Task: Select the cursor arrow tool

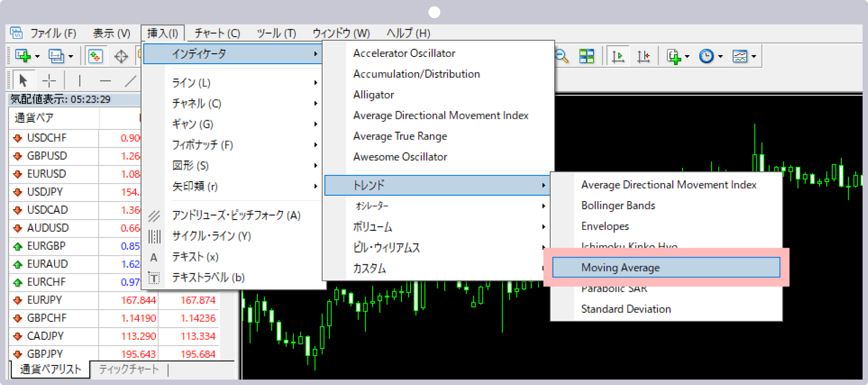Action: [x=23, y=81]
